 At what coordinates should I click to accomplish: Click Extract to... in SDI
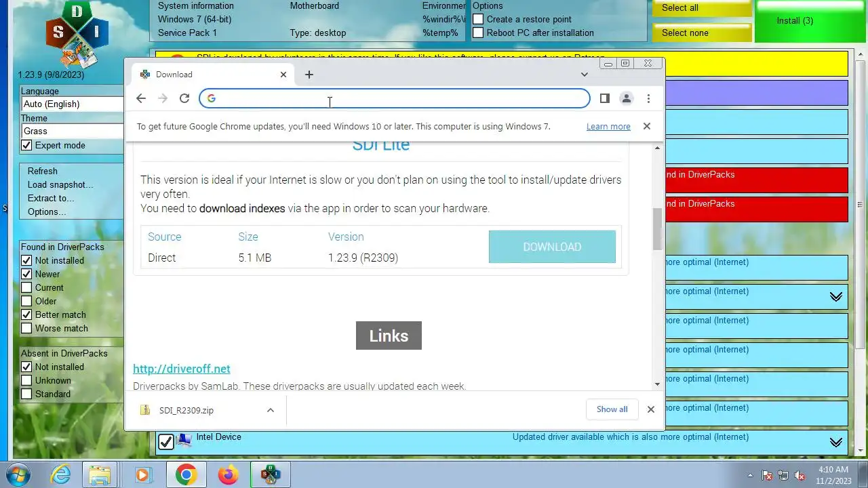point(51,198)
